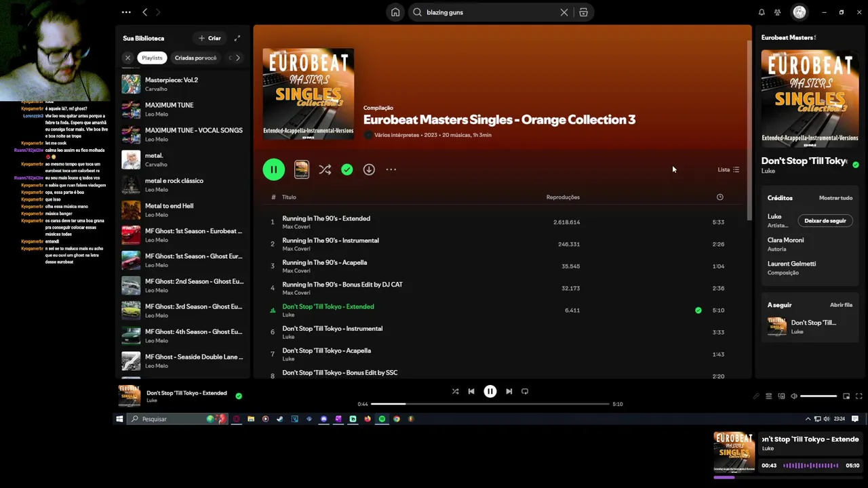Sort tracks by the Título column
Image resolution: width=868 pixels, height=488 pixels.
(x=289, y=197)
